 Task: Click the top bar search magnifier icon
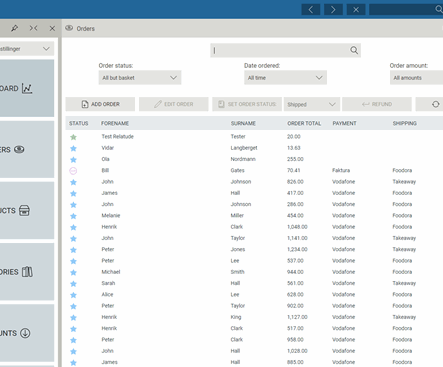439,9
